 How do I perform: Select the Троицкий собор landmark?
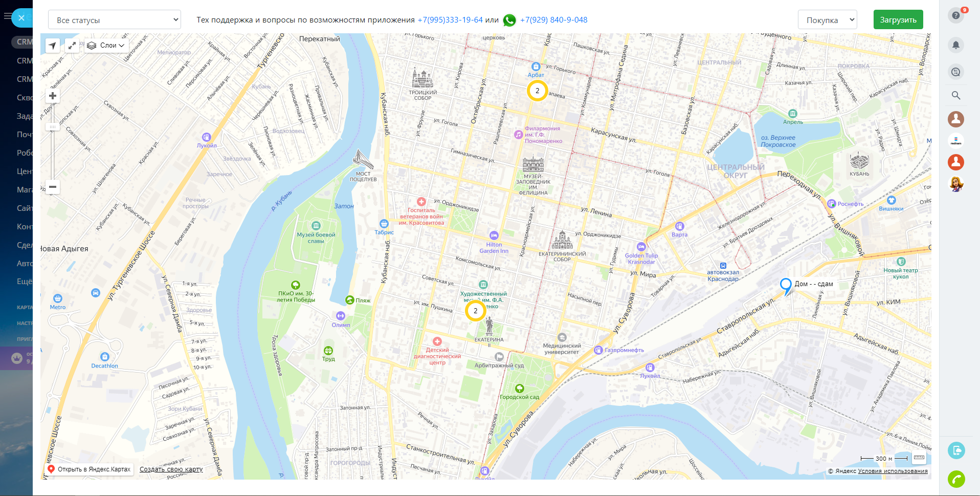(422, 78)
